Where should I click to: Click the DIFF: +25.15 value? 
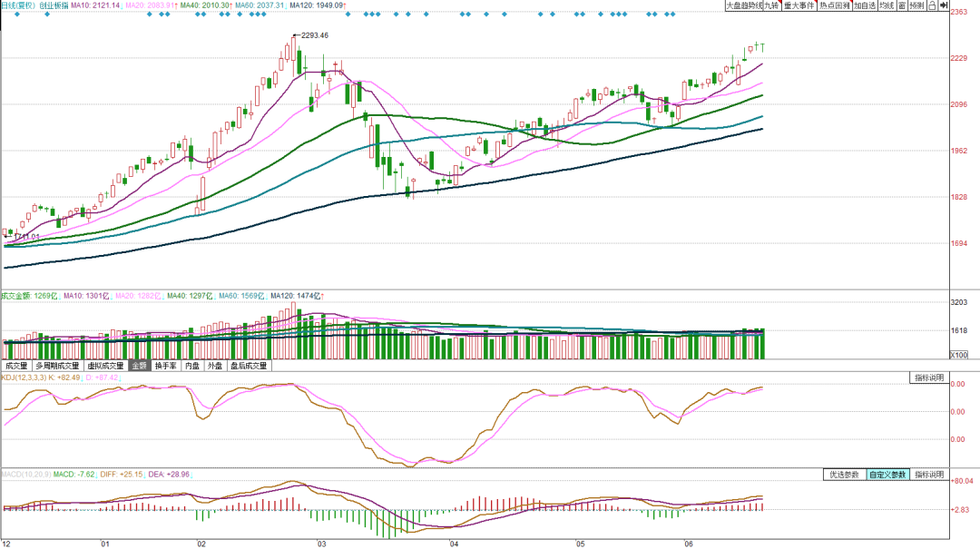[x=122, y=475]
